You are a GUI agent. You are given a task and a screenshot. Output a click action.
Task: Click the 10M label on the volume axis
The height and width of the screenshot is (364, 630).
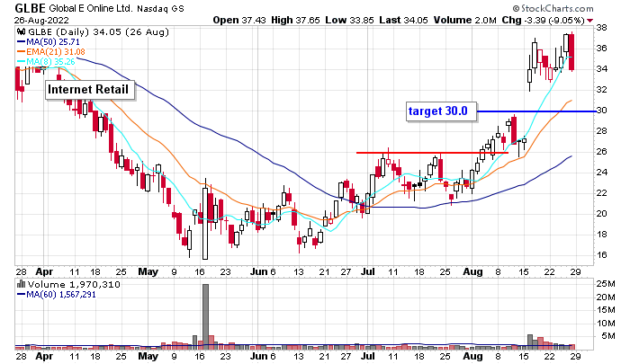click(606, 323)
